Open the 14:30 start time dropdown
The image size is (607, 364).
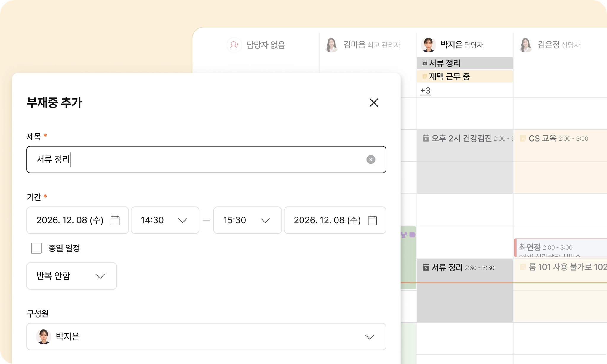165,220
